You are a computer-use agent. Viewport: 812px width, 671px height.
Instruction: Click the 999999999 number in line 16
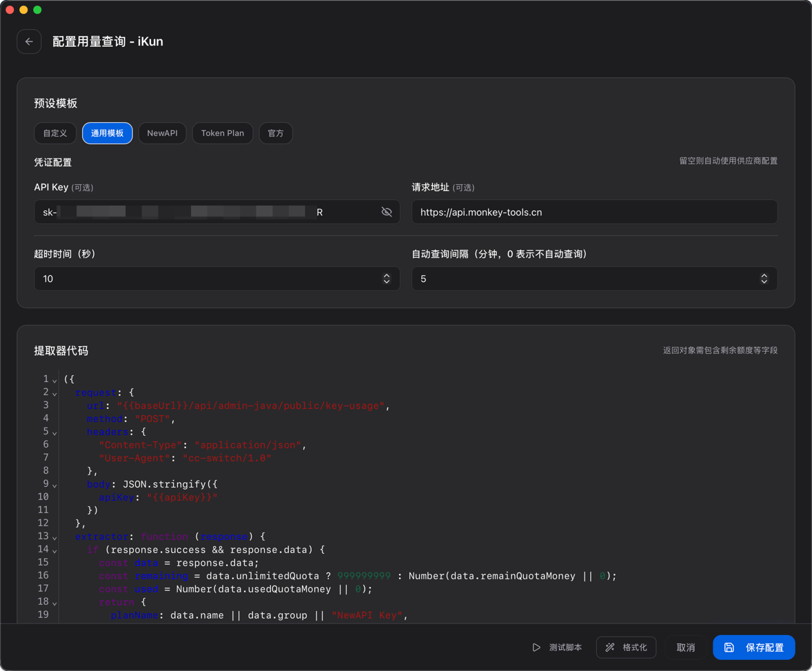tap(364, 576)
